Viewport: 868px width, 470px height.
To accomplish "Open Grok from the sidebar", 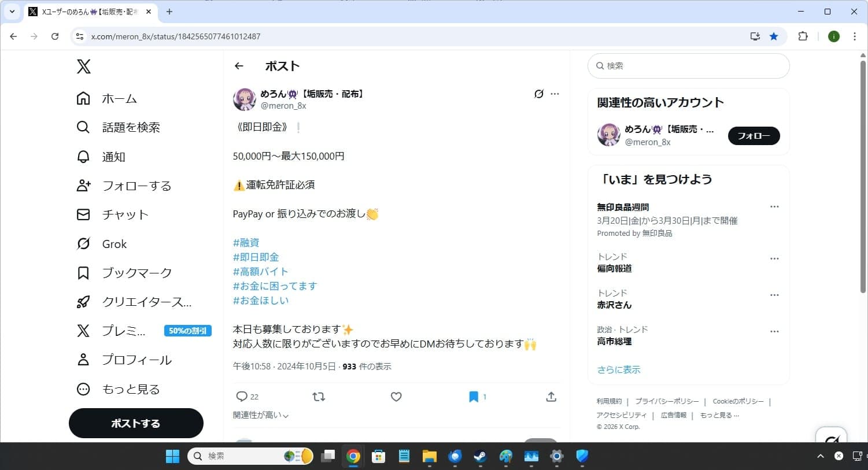I will (x=102, y=244).
